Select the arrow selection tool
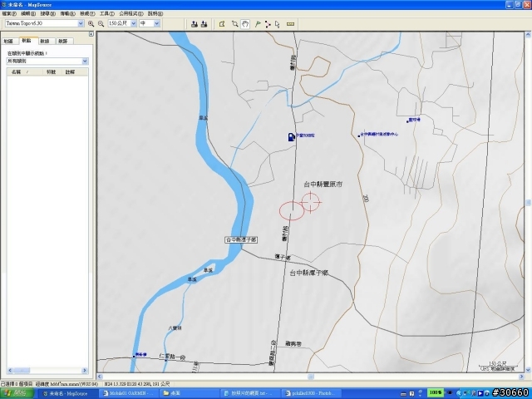This screenshot has width=532, height=399. [x=278, y=24]
